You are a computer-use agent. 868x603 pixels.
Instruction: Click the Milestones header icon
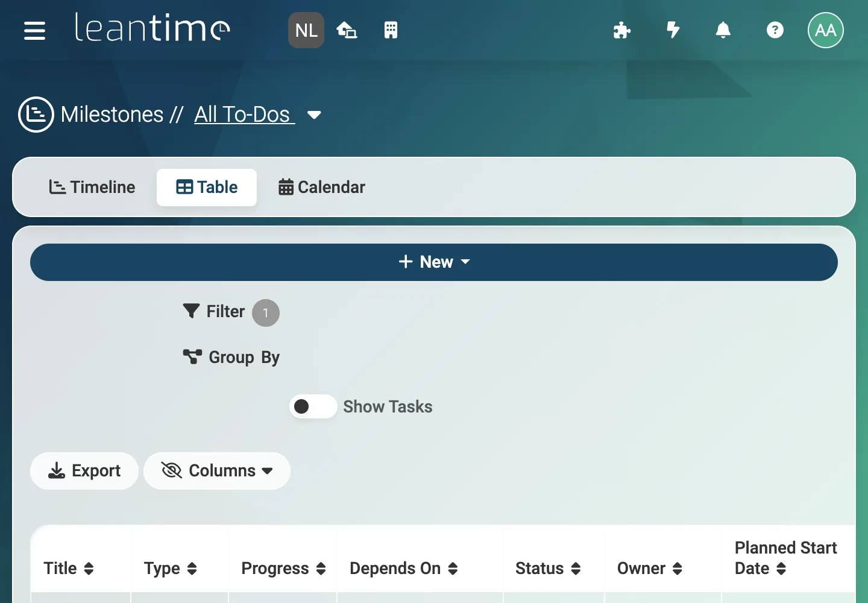[x=36, y=115]
